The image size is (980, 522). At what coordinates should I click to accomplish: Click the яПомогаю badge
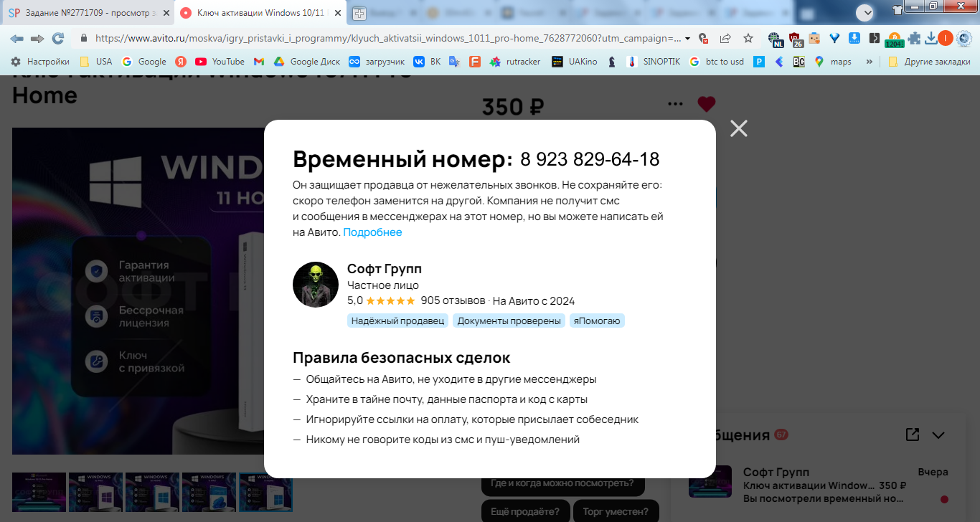coord(598,321)
